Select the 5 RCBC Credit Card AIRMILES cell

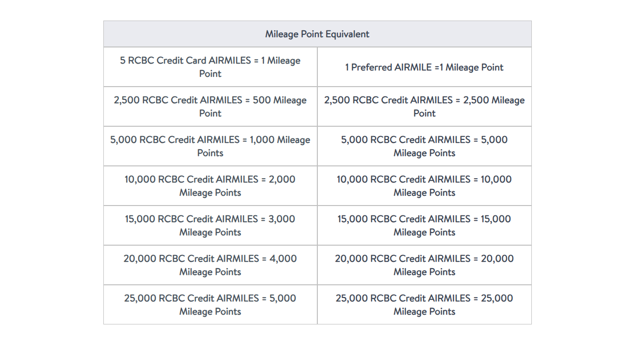(x=210, y=67)
